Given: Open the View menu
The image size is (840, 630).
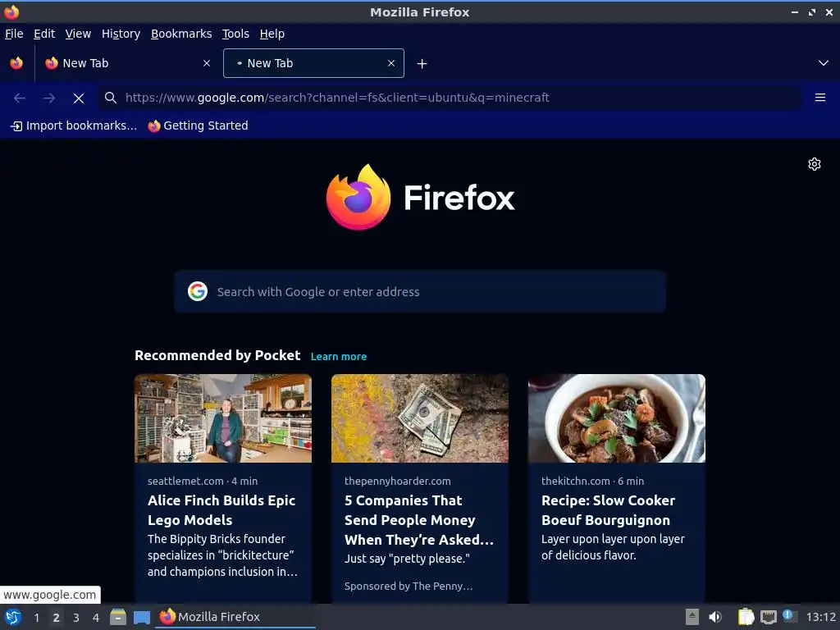Looking at the screenshot, I should point(78,34).
